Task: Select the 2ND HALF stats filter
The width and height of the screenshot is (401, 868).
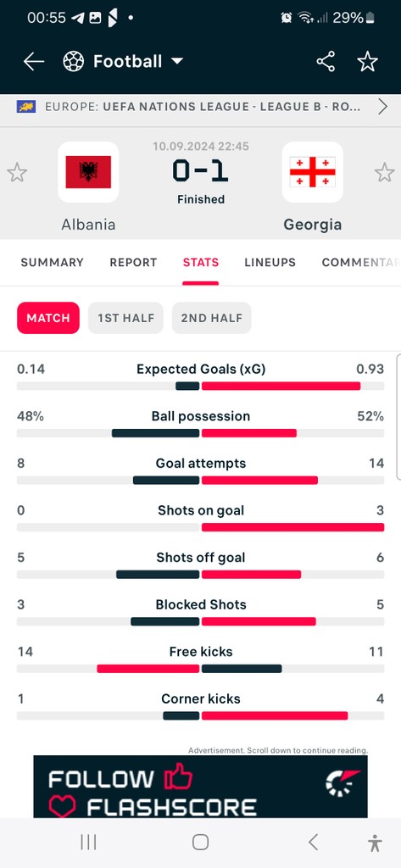Action: (212, 318)
